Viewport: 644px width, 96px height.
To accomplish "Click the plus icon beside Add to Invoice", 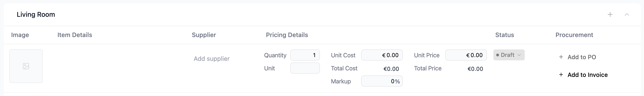I will point(561,75).
